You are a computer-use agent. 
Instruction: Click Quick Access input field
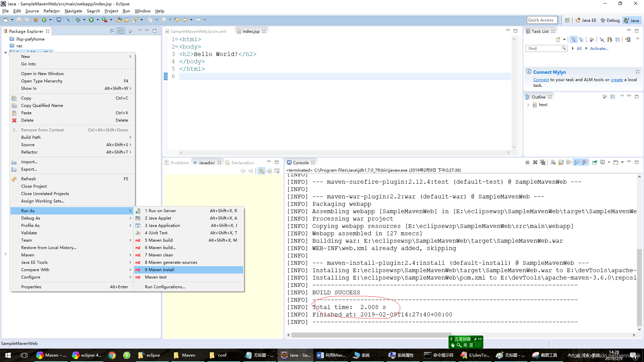click(542, 20)
